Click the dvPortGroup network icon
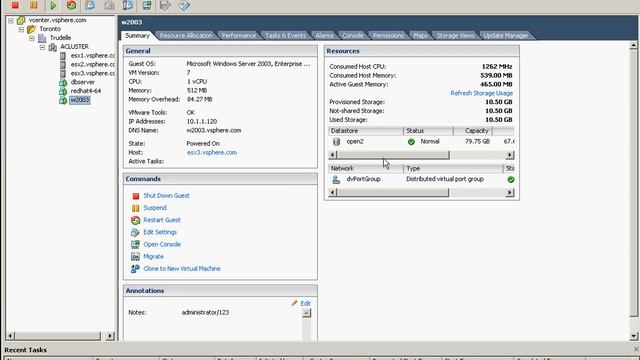Screen dimensions: 640x360 click(x=336, y=179)
